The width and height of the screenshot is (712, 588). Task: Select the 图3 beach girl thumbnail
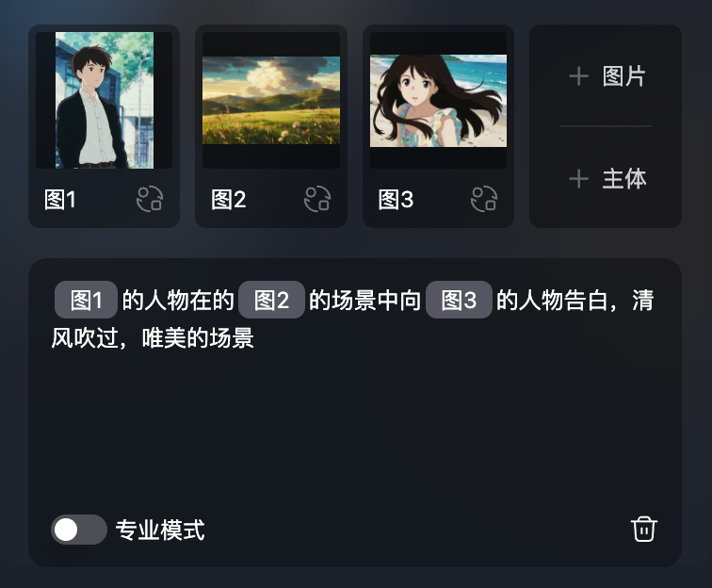438,100
